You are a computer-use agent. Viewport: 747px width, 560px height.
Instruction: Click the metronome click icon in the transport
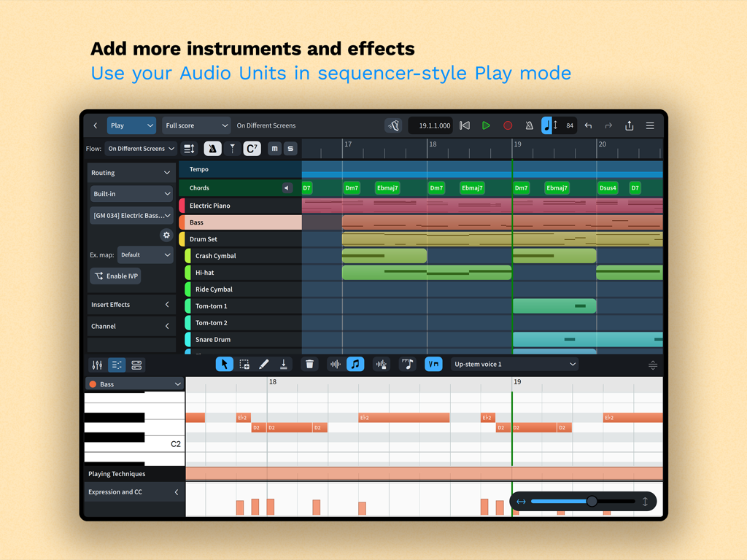[530, 125]
